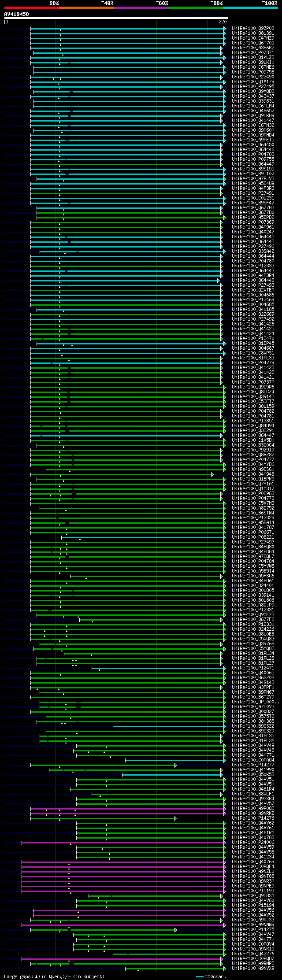Click the green ~80% identity legend segment
Image resolution: width=282 pixels, height=980 pixels.
point(196,8)
